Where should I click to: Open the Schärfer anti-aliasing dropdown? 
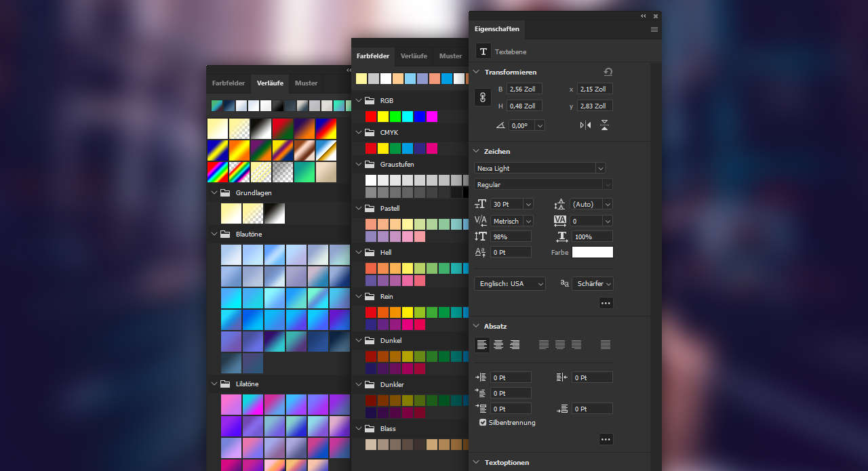[593, 283]
